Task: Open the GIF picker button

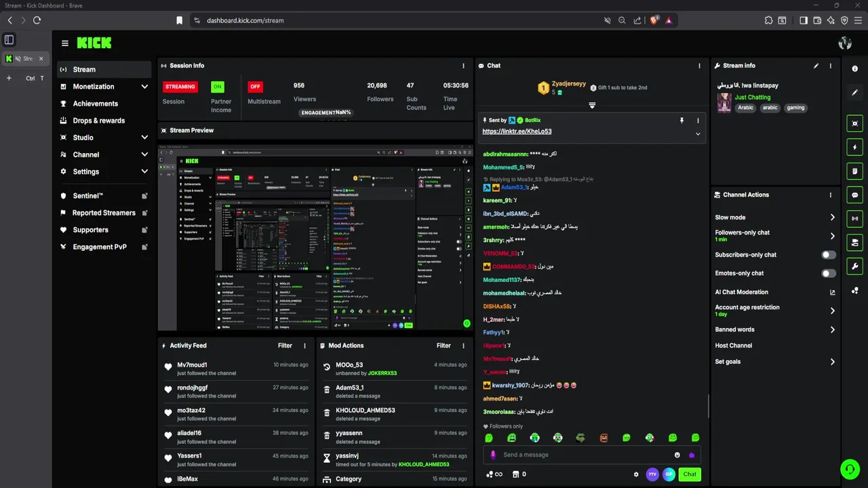Action: tap(669, 474)
